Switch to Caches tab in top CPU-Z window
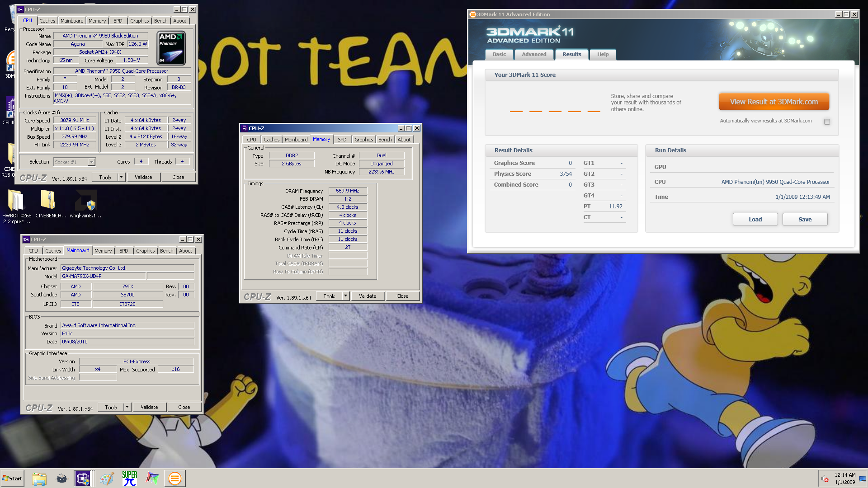868x488 pixels. (x=47, y=21)
